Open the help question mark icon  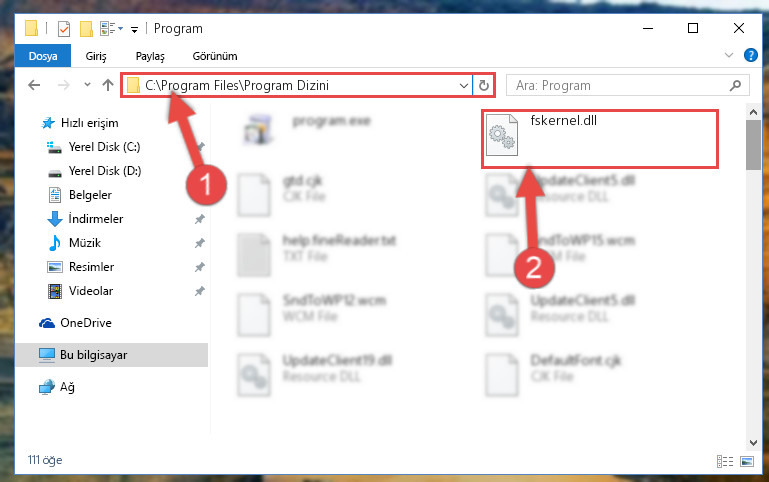pos(750,55)
